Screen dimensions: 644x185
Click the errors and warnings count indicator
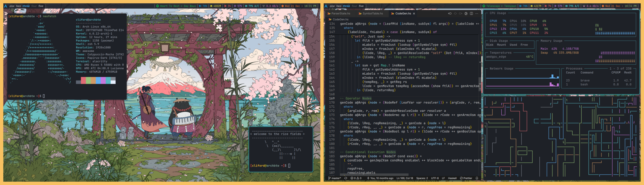(x=356, y=178)
